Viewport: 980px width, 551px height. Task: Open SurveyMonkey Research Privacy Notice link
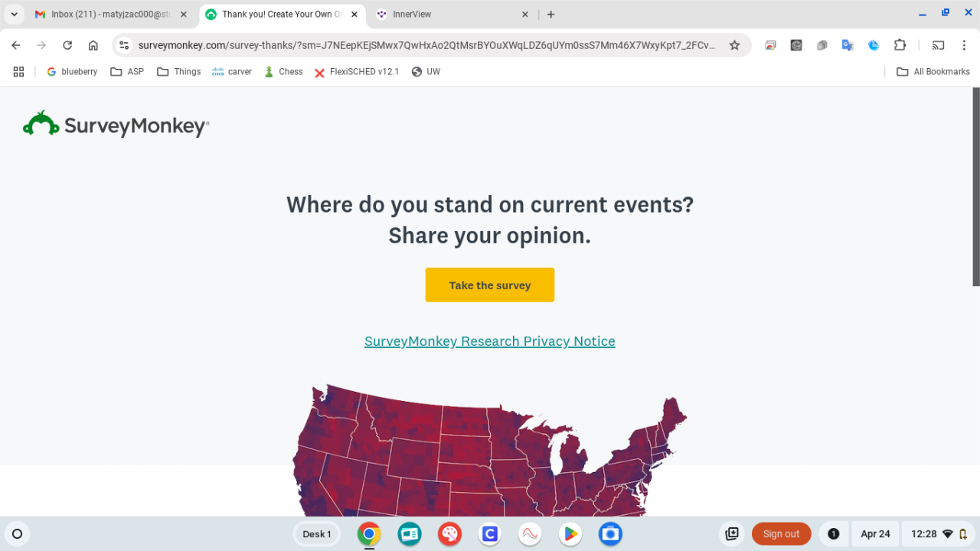[490, 341]
